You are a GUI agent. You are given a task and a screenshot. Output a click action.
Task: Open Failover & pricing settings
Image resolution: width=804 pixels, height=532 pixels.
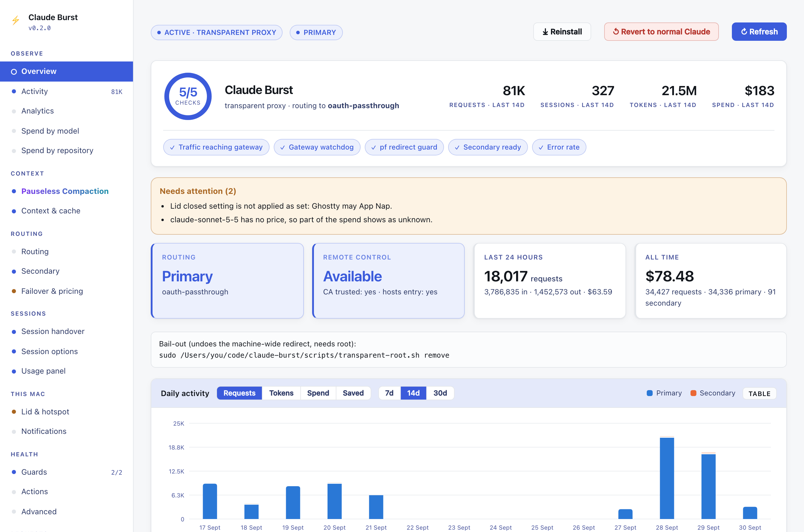point(67,291)
